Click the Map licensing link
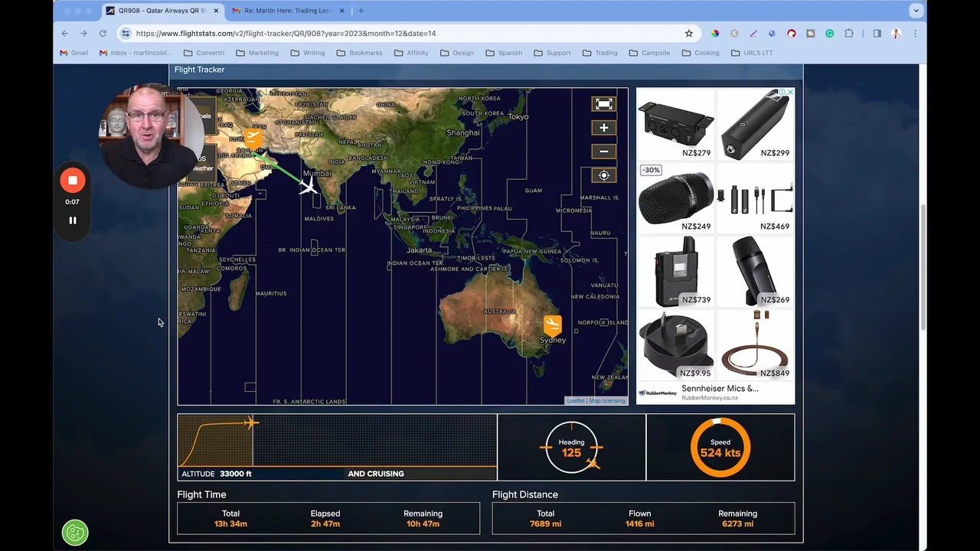The height and width of the screenshot is (551, 980). pos(607,401)
